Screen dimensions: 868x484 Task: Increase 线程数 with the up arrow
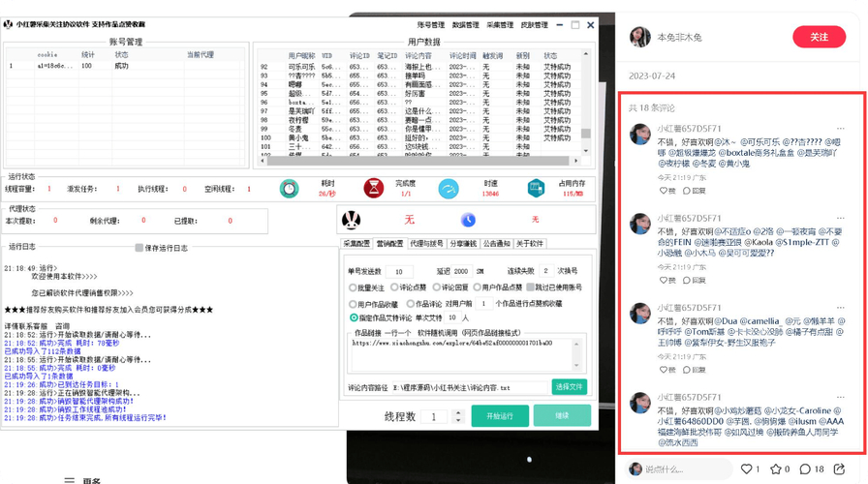click(457, 412)
